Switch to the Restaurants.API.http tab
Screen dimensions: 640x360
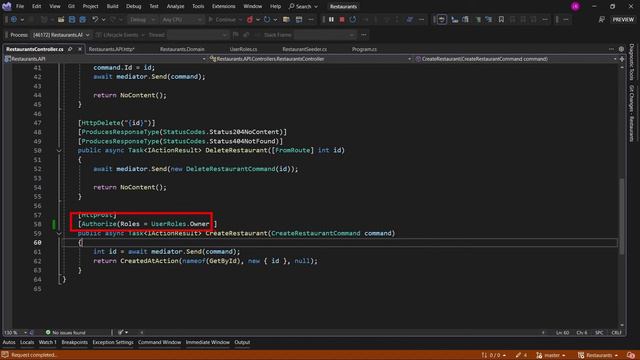111,49
